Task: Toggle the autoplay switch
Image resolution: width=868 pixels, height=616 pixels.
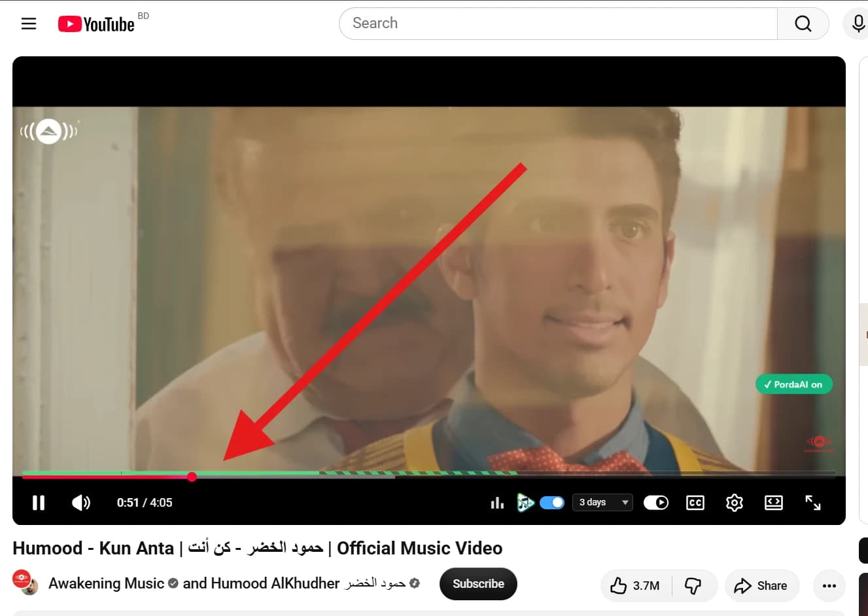Action: click(x=656, y=503)
